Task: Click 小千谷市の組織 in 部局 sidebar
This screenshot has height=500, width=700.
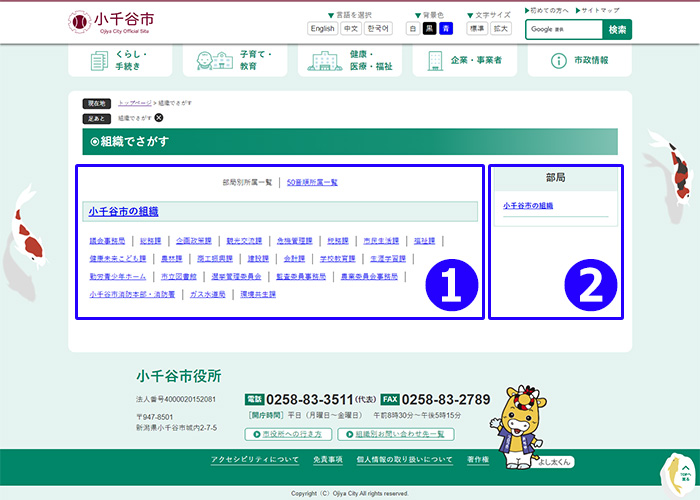Action: (x=528, y=206)
